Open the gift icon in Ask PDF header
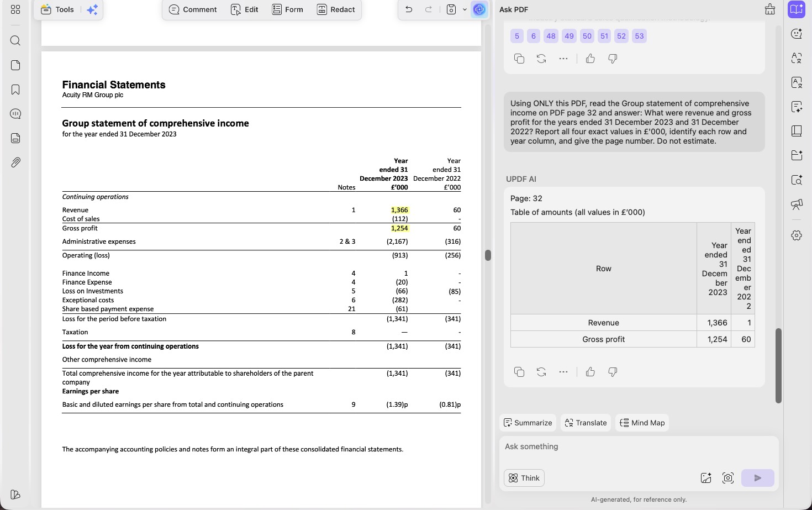812x510 pixels. 770,9
